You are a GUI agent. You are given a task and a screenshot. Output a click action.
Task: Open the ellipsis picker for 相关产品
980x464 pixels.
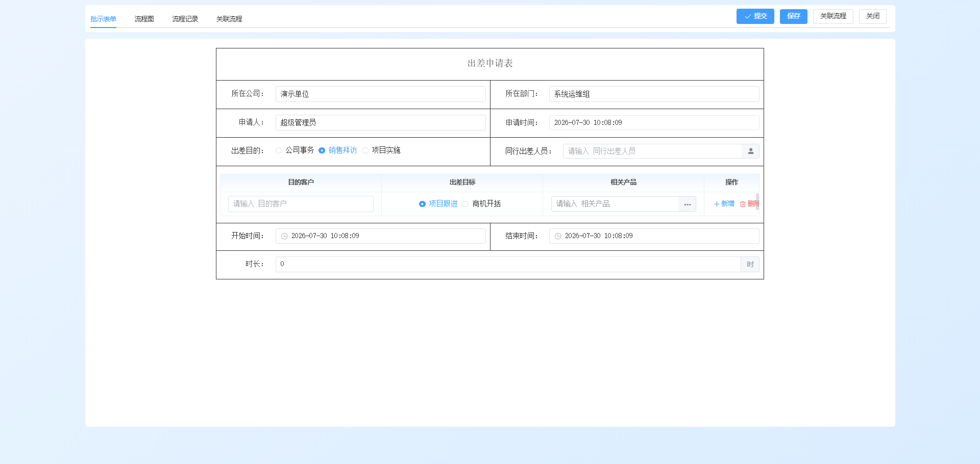pyautogui.click(x=688, y=204)
